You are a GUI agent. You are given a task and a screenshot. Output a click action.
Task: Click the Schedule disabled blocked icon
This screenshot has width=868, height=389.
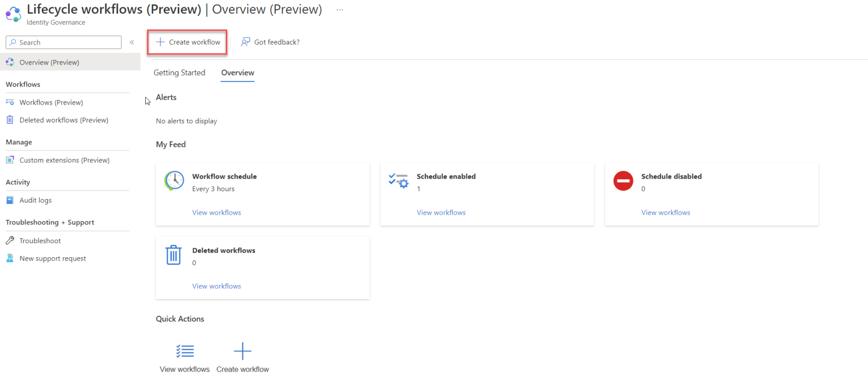pos(623,180)
